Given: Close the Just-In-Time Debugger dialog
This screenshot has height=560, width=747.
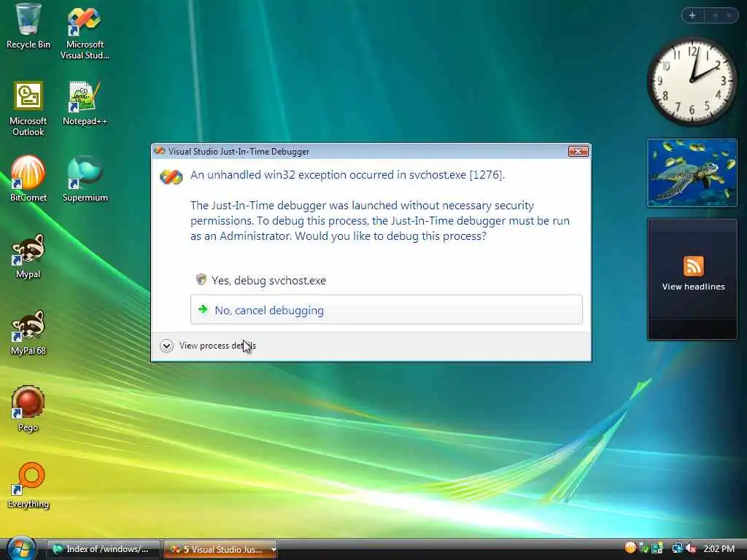Looking at the screenshot, I should [x=578, y=151].
